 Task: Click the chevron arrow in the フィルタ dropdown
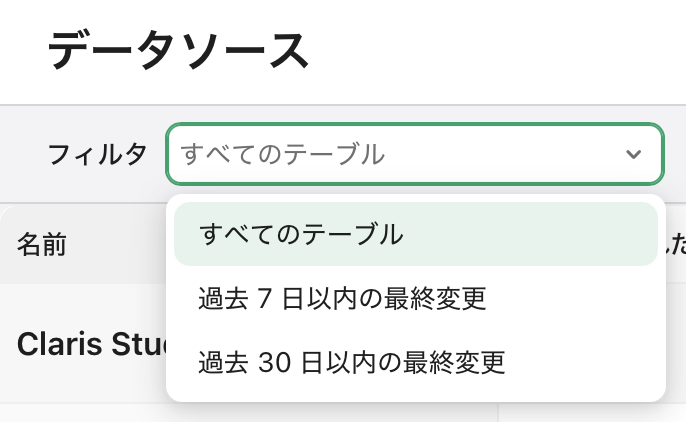(632, 154)
